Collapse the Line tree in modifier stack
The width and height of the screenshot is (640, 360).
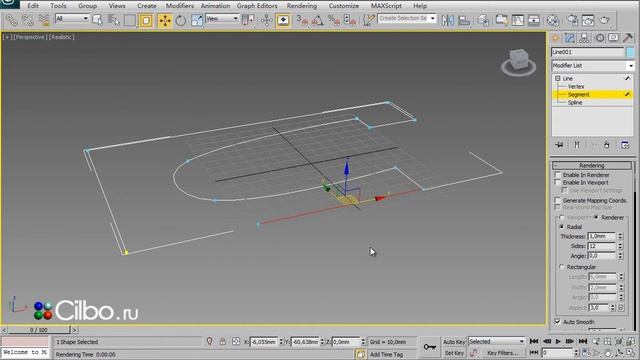[558, 78]
